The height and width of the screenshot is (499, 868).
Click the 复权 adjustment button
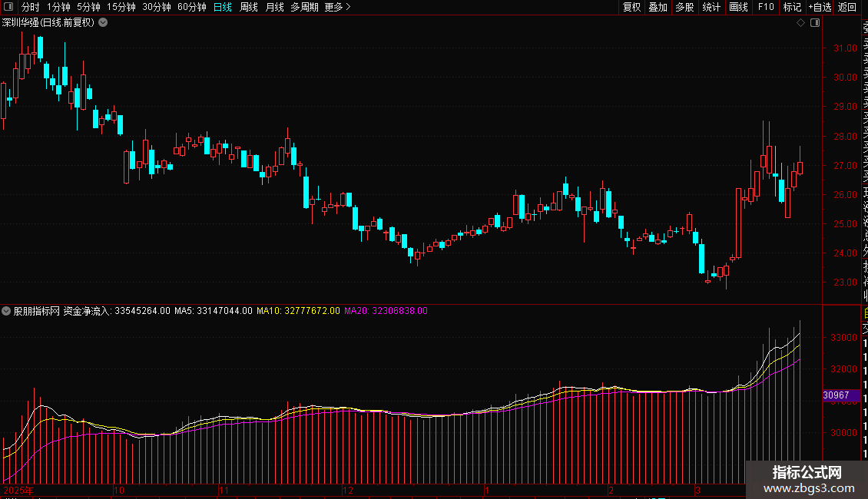[x=631, y=7]
